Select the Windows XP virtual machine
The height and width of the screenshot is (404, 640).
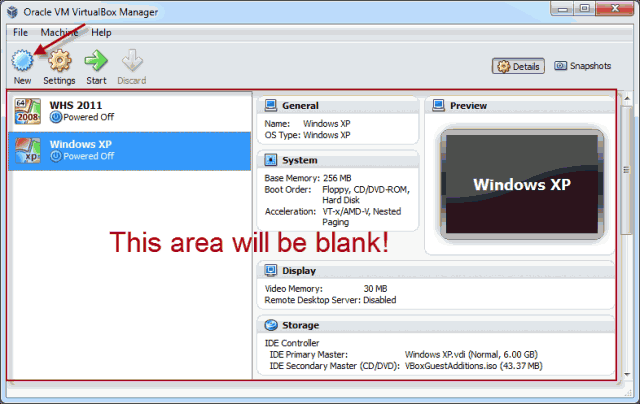[130, 151]
